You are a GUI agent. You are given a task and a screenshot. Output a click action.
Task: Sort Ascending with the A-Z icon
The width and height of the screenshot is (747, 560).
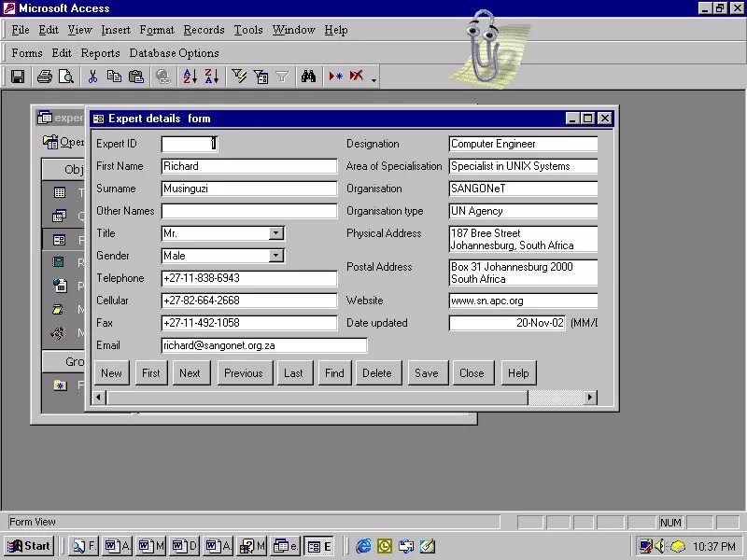point(190,77)
